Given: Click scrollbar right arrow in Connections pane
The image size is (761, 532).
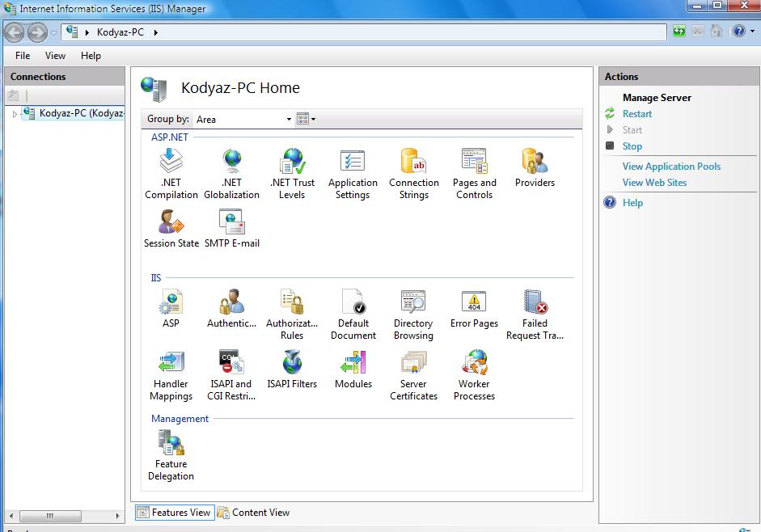Looking at the screenshot, I should (117, 516).
